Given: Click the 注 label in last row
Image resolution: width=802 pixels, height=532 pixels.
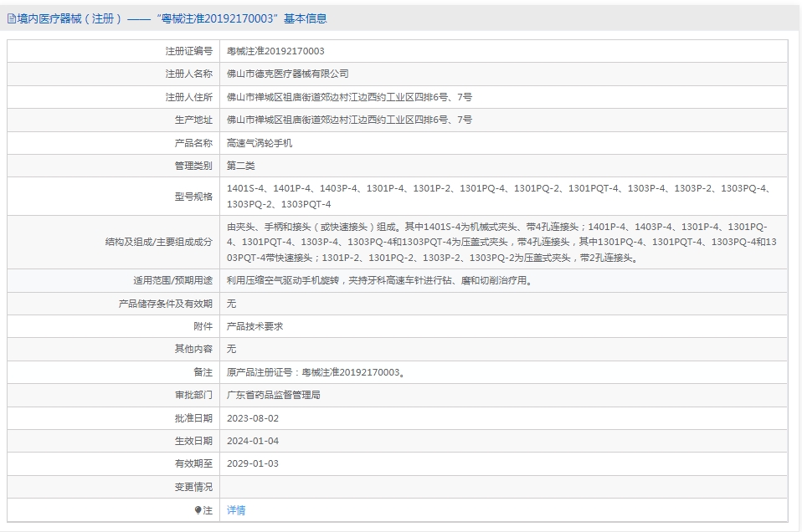Looking at the screenshot, I should point(208,510).
